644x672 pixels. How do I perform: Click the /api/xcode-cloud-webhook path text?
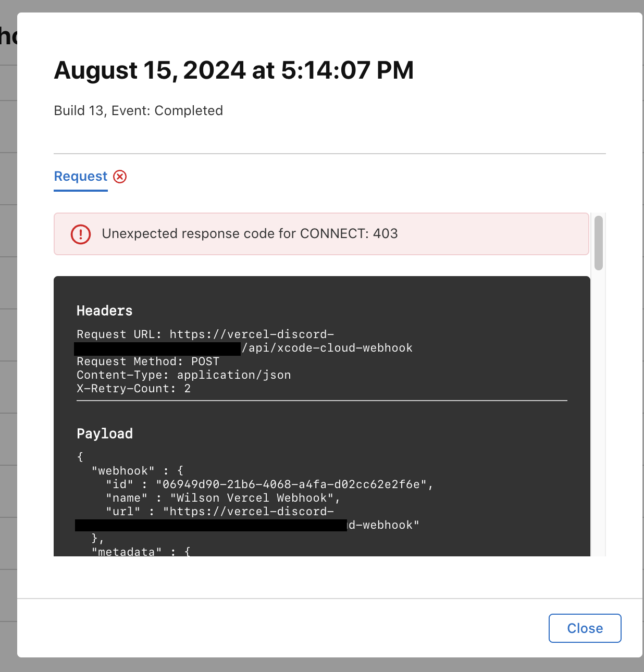point(327,348)
